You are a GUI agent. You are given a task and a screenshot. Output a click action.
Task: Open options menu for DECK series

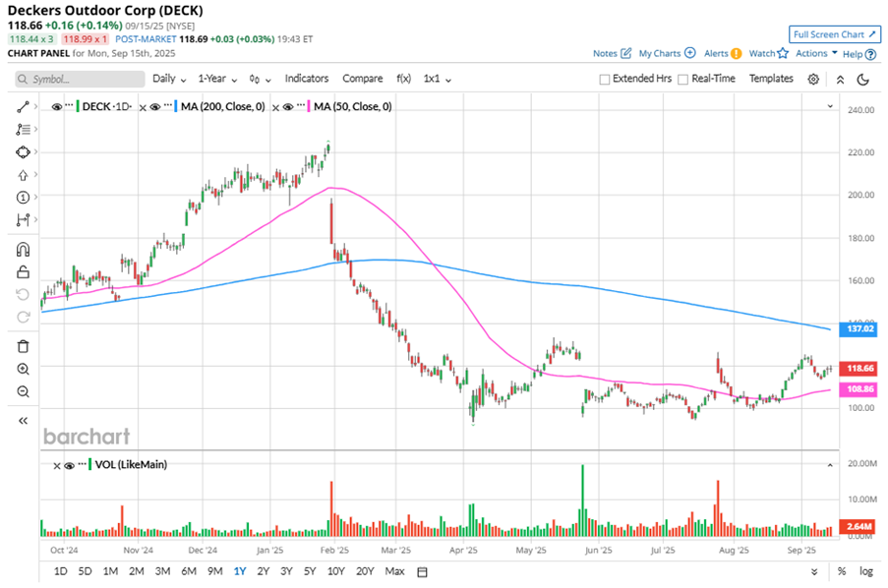click(x=69, y=105)
